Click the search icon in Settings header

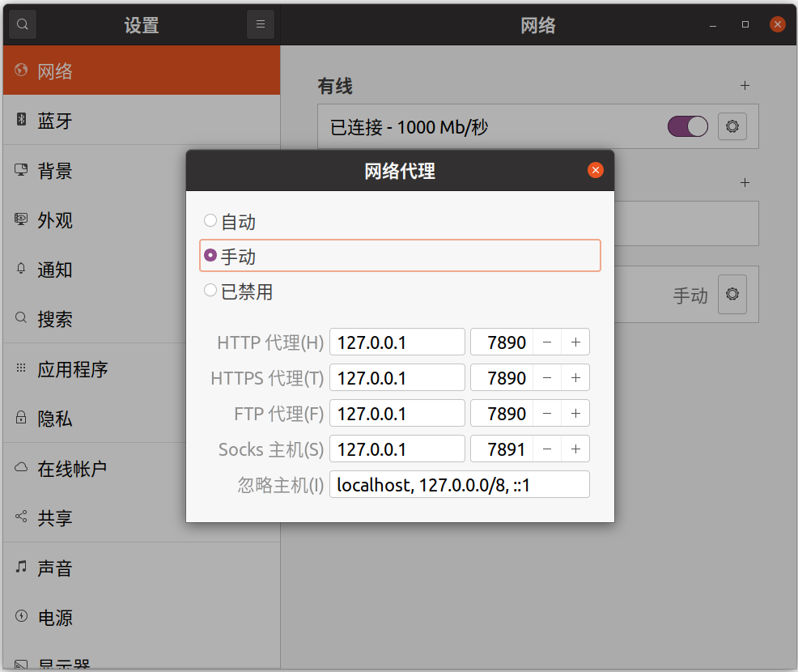tap(23, 24)
